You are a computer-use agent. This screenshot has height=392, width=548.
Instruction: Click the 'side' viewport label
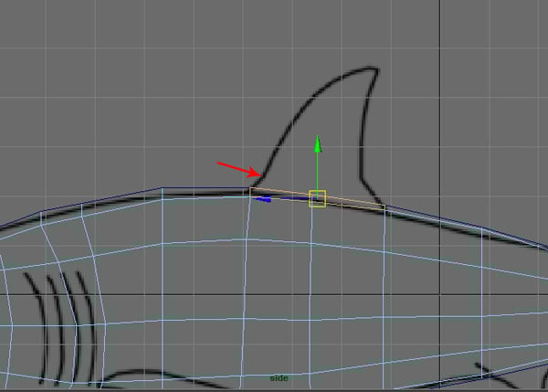click(279, 378)
